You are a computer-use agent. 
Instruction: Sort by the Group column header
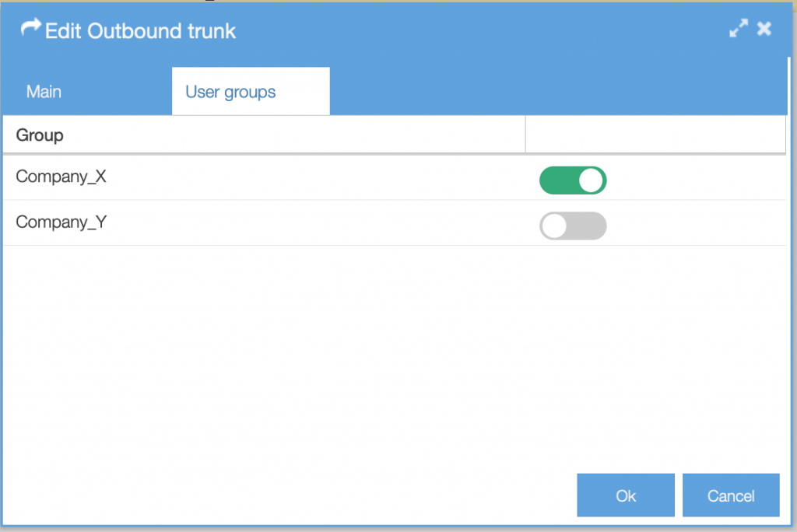tap(40, 135)
